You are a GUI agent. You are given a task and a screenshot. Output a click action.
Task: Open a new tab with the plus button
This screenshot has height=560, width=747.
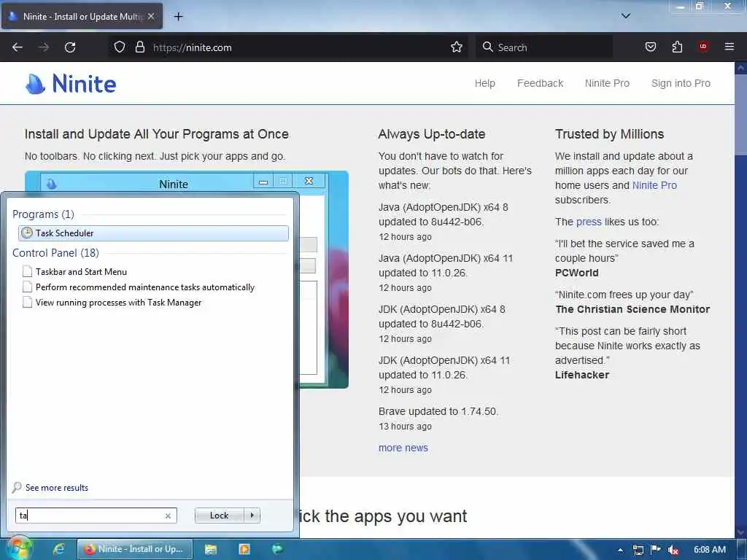178,17
